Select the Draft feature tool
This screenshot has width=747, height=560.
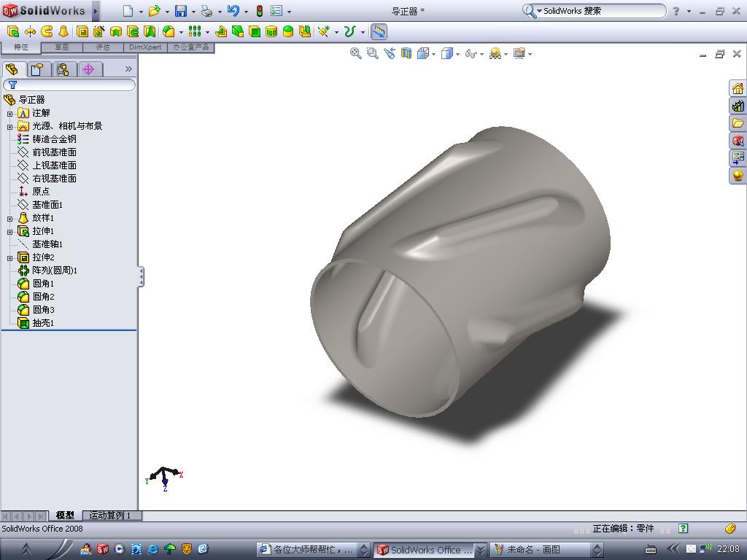(238, 32)
